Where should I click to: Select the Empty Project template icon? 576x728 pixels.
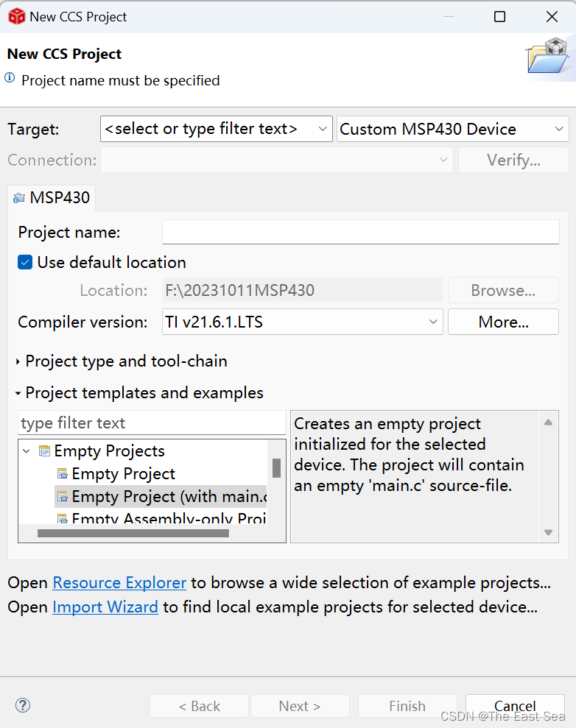(63, 473)
